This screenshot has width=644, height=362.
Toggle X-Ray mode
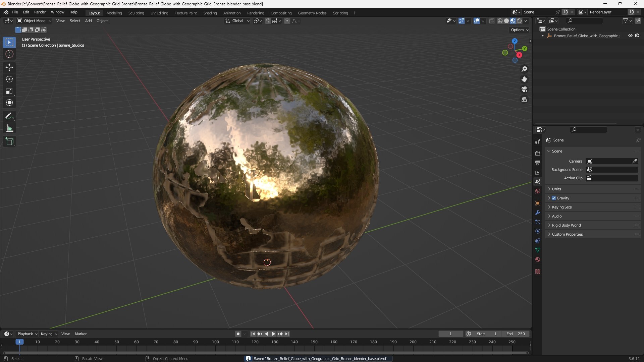(x=491, y=21)
